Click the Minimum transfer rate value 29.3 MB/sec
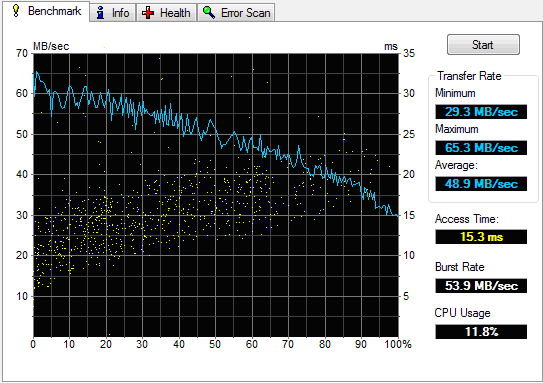 pyautogui.click(x=481, y=112)
